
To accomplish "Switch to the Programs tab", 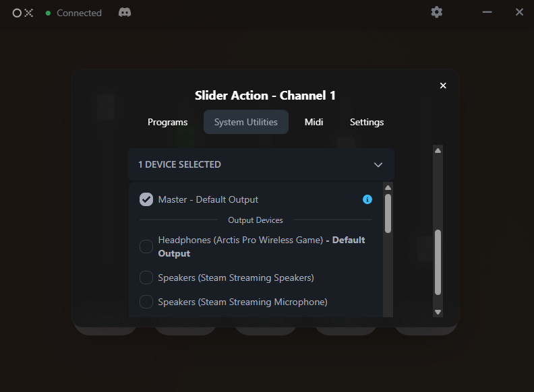I will click(167, 122).
